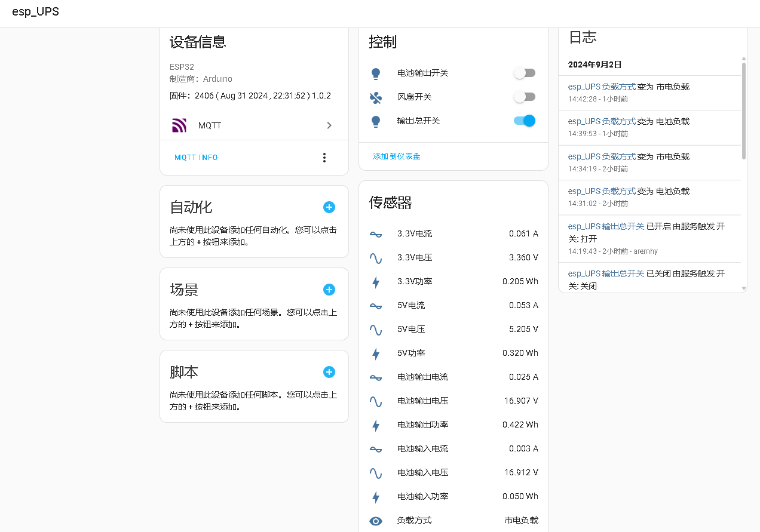Open the three-dot menu beside MQTT INFO
The width and height of the screenshot is (760, 532).
click(x=324, y=158)
